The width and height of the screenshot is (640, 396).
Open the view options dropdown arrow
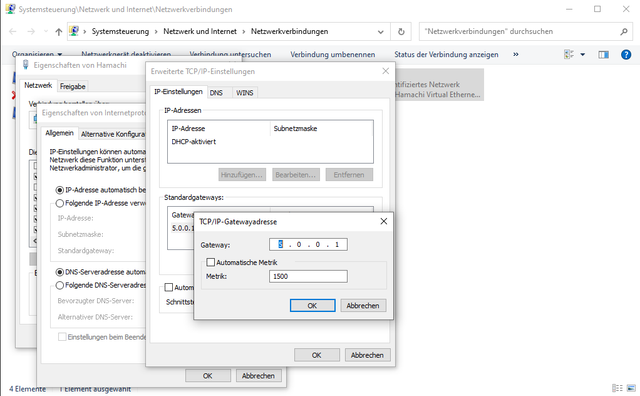coord(582,54)
